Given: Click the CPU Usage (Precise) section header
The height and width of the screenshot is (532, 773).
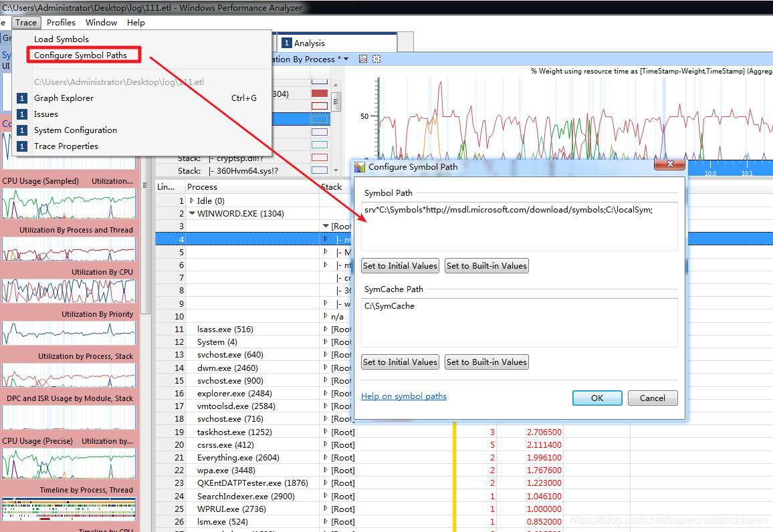Looking at the screenshot, I should [x=37, y=441].
